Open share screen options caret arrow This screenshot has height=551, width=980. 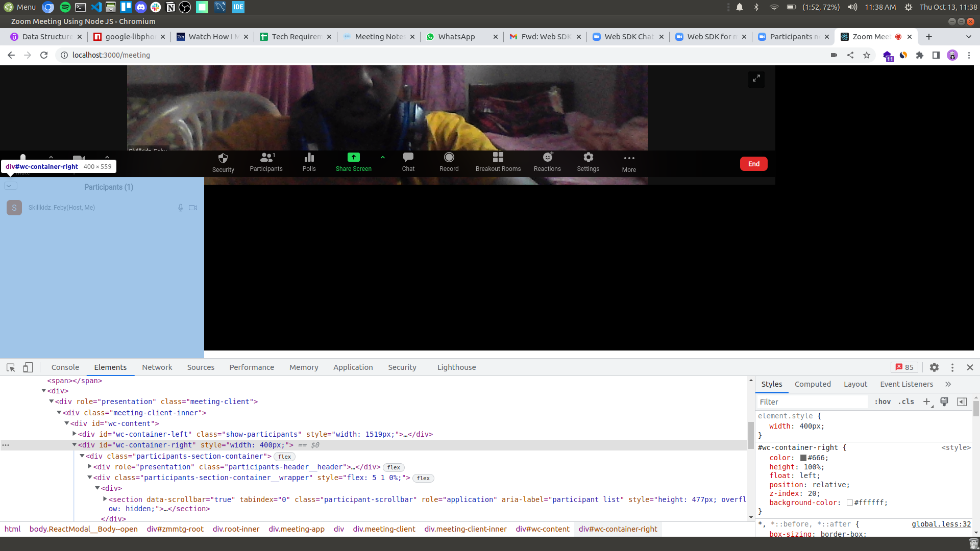click(x=383, y=158)
